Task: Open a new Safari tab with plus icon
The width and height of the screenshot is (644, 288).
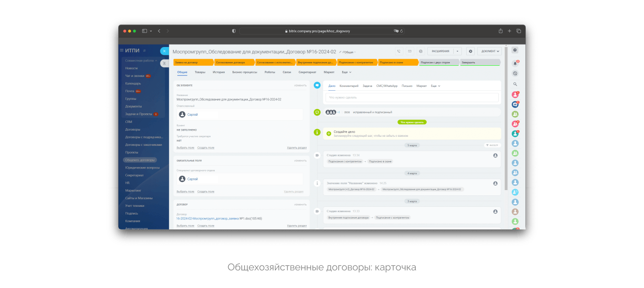Action: pyautogui.click(x=509, y=31)
